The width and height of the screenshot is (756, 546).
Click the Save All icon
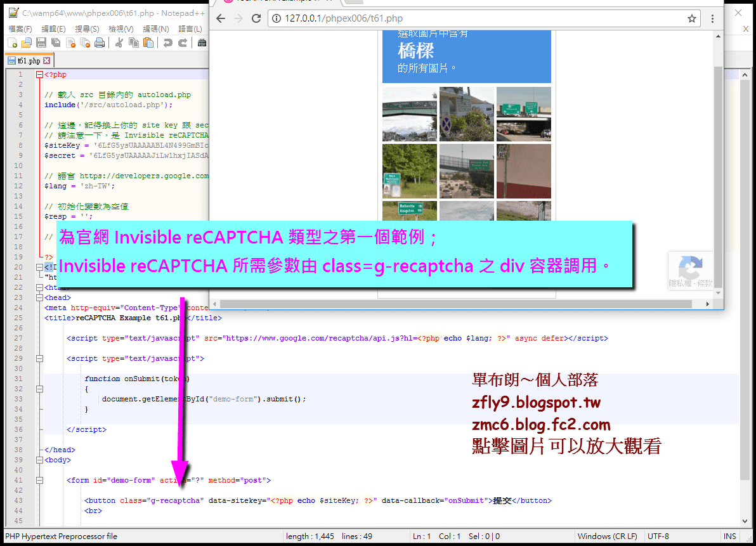[56, 43]
